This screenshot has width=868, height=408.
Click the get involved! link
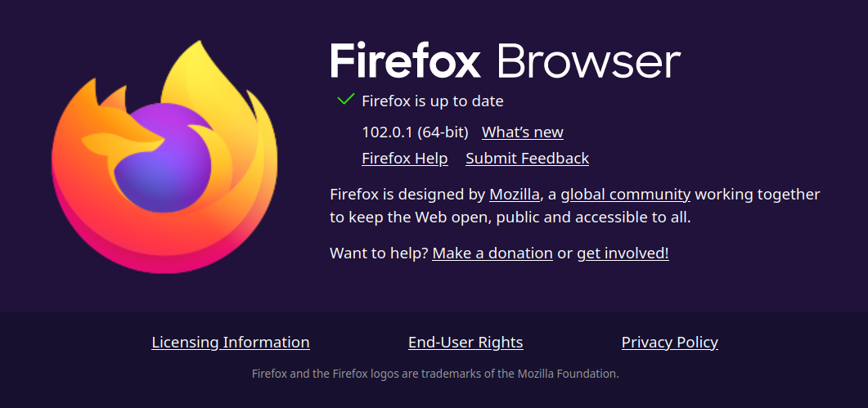pyautogui.click(x=623, y=253)
